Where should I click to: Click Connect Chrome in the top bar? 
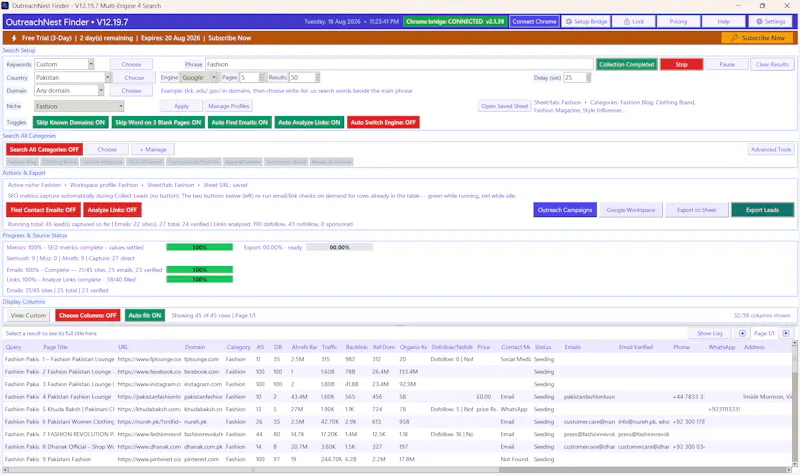(x=534, y=21)
